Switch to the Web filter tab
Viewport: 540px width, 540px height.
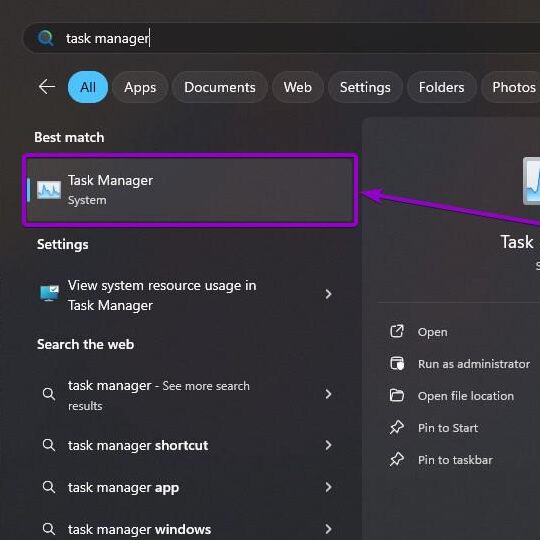pos(298,87)
